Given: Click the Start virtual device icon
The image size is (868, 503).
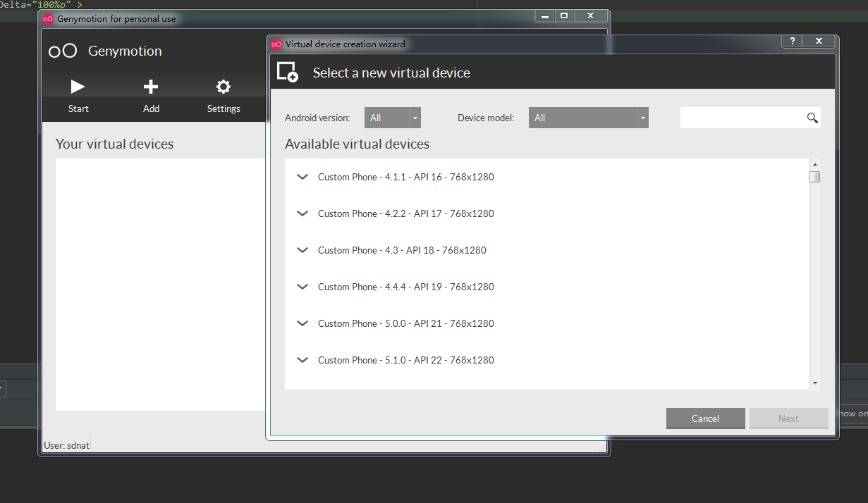Looking at the screenshot, I should (x=78, y=86).
